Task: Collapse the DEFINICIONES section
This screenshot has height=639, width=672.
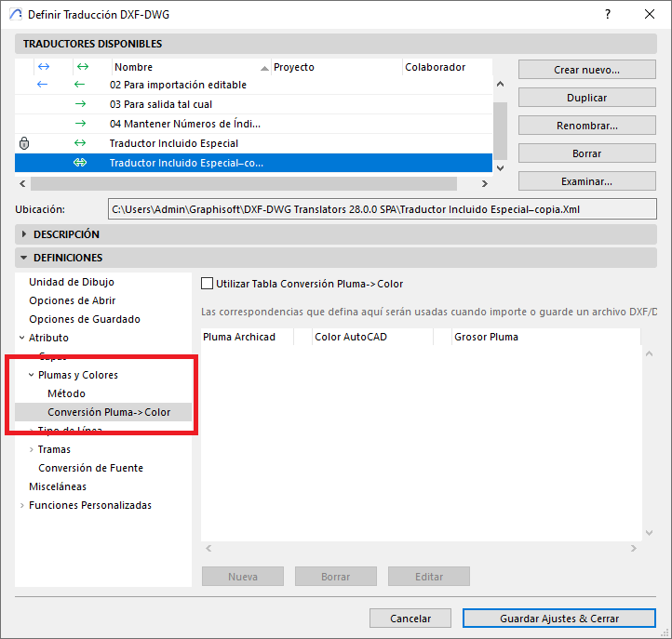Action: [x=24, y=258]
